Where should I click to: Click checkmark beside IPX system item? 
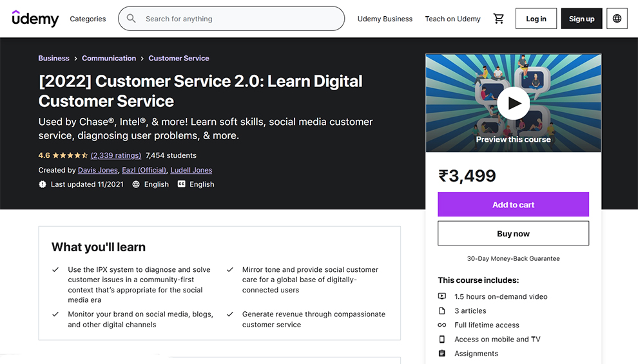coord(55,270)
